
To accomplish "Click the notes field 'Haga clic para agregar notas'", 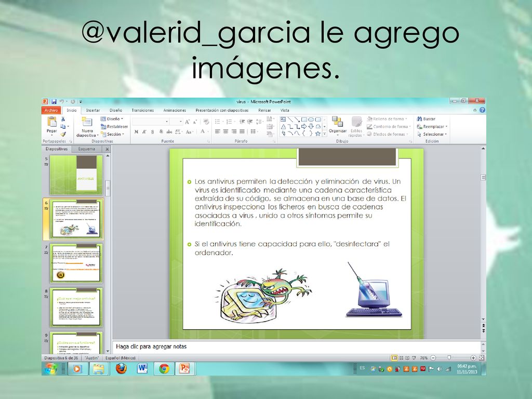I will pyautogui.click(x=296, y=347).
